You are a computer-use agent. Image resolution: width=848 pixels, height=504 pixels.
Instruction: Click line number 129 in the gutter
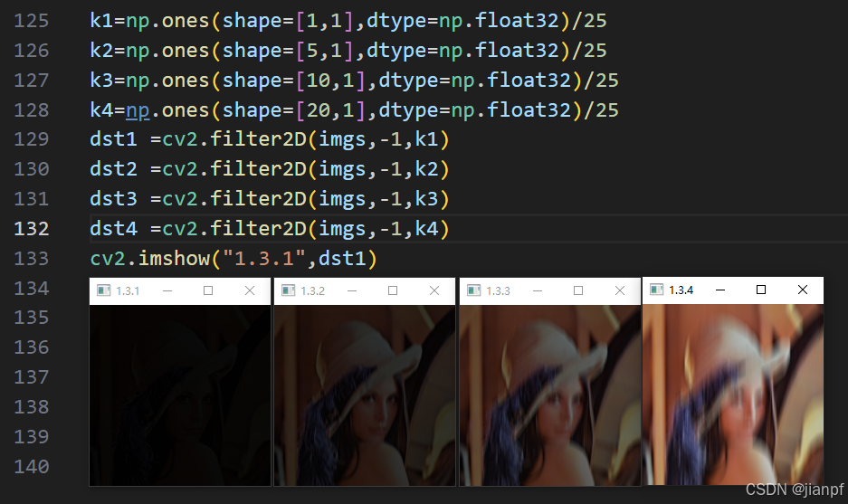(x=32, y=139)
